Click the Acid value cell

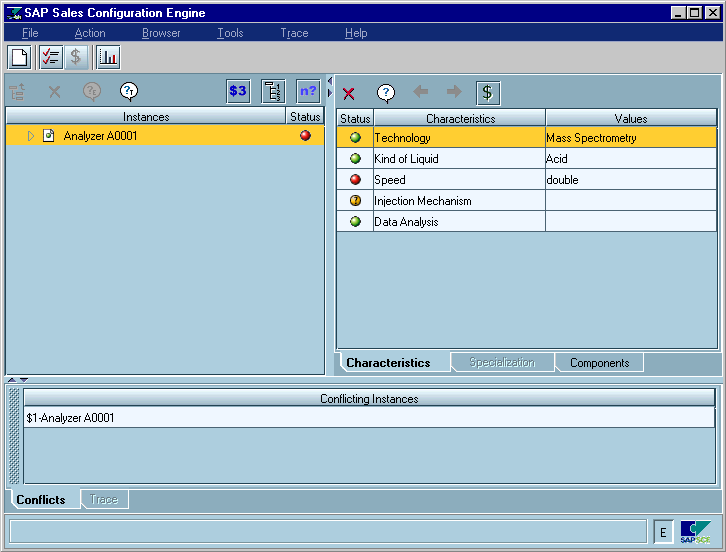[x=631, y=159]
